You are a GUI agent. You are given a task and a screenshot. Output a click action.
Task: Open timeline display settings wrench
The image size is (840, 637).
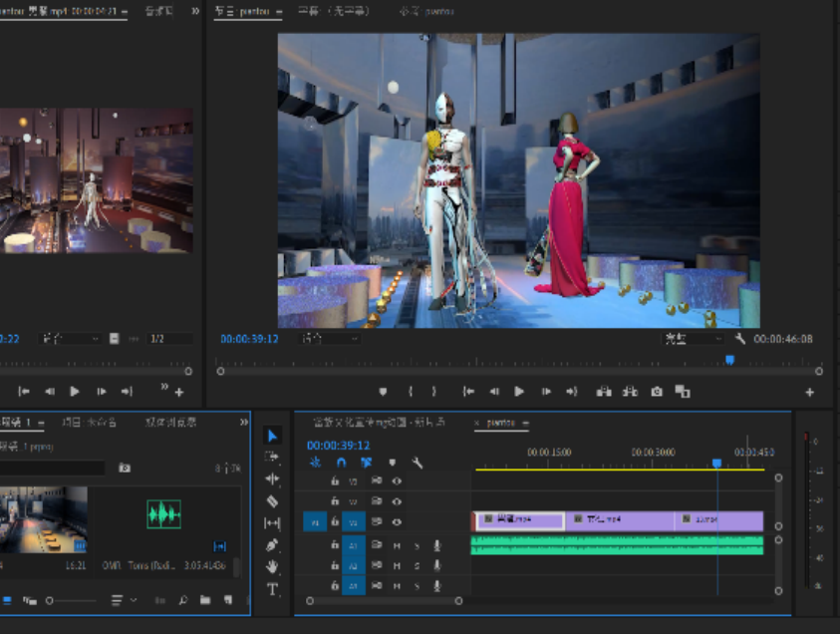[x=417, y=463]
